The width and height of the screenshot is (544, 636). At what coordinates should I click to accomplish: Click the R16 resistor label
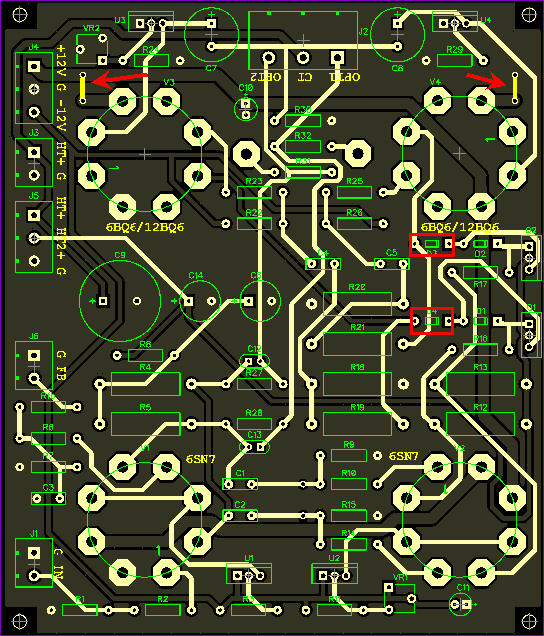[480, 339]
